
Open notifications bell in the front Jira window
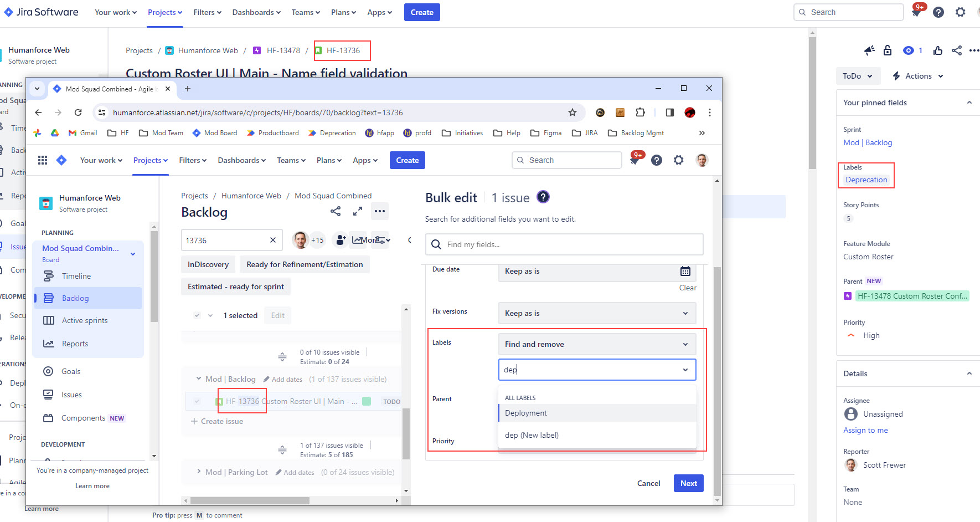tap(635, 160)
